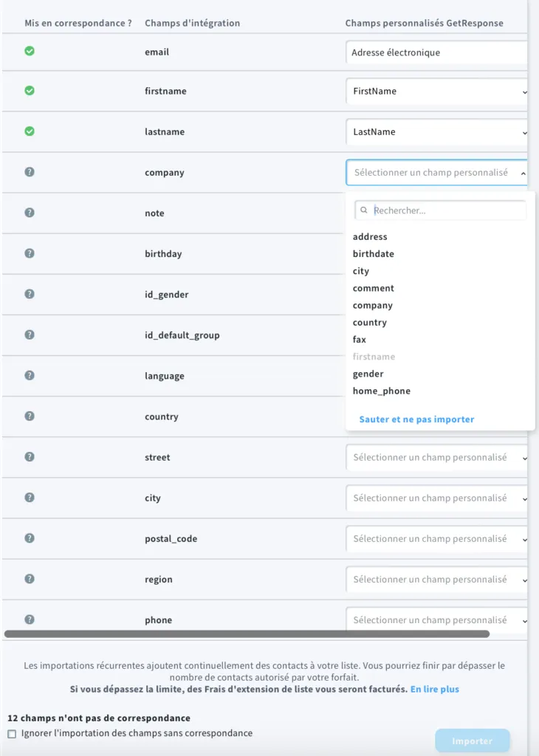
Task: Open the LastName custom field dropdown
Action: click(436, 131)
